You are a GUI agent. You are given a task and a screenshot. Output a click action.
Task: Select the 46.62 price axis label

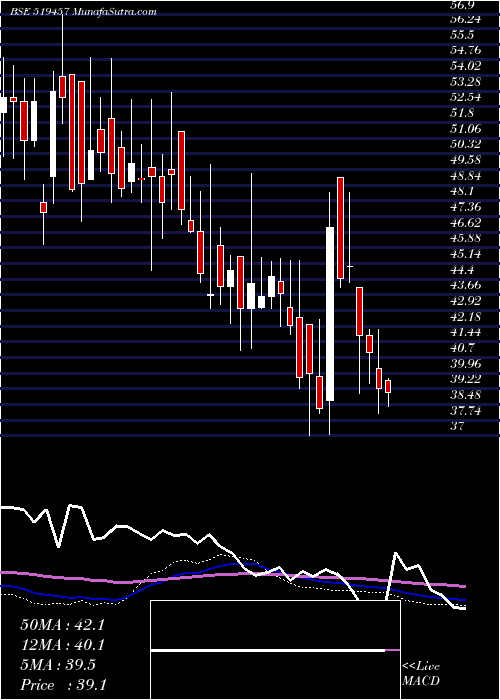467,223
